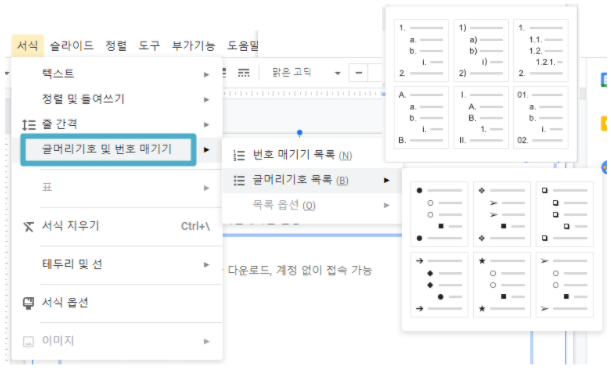Image resolution: width=611 pixels, height=374 pixels.
Task: Choose the arrow and diamond bullet style
Action: (439, 284)
